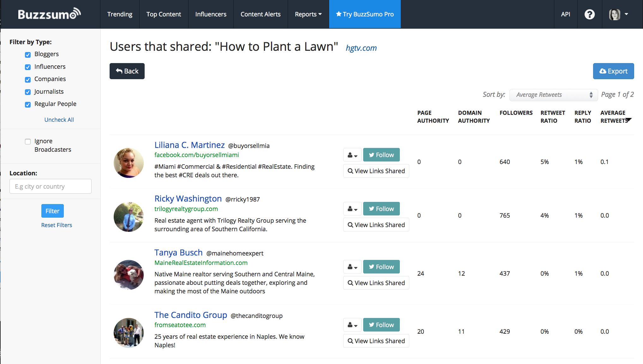Toggle the Companies checkbox
Image resolution: width=643 pixels, height=364 pixels.
28,79
